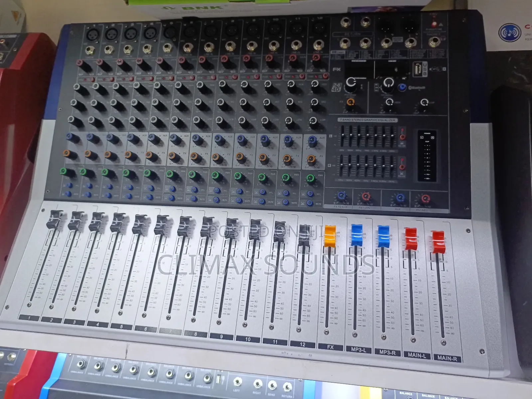Image resolution: width=532 pixels, height=399 pixels.
Task: Enable PFL on channel 12
Action: pyautogui.click(x=310, y=194)
